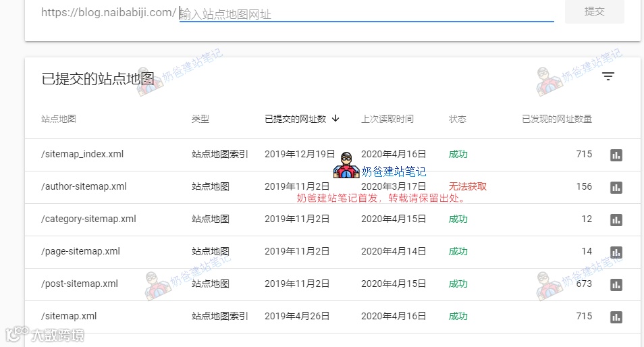
Task: Sort by 状态 column header
Action: (458, 119)
